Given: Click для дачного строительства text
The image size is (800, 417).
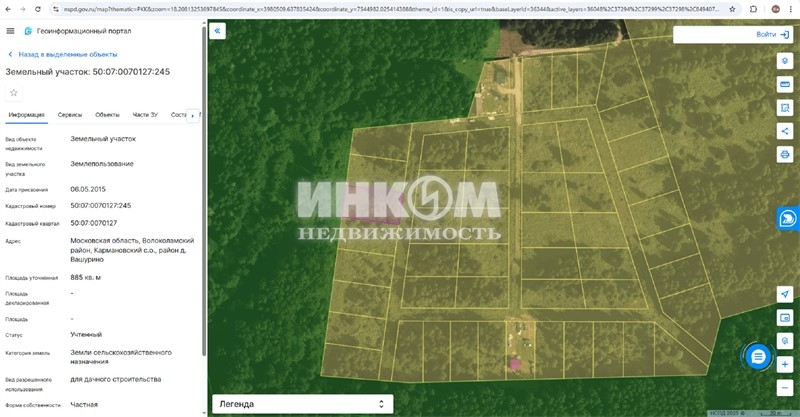Looking at the screenshot, I should tap(116, 379).
